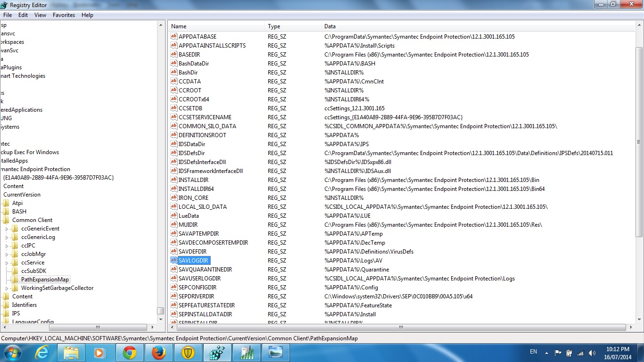
Task: Select the SAVUSERLOGDIR value
Action: [199, 278]
